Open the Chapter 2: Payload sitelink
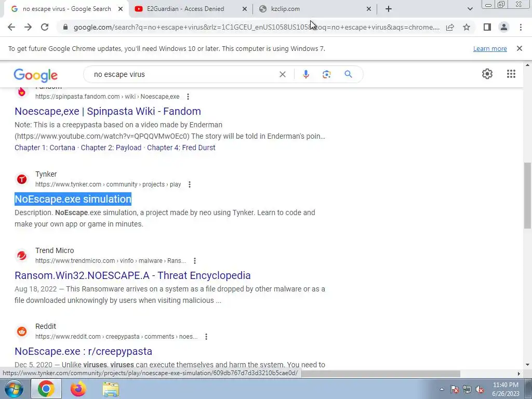The height and width of the screenshot is (399, 532). [111, 148]
